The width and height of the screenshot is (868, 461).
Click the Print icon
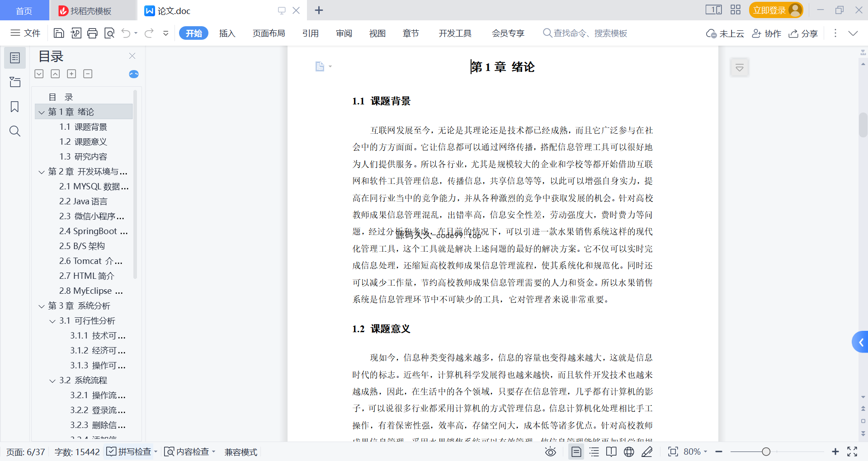(x=92, y=33)
